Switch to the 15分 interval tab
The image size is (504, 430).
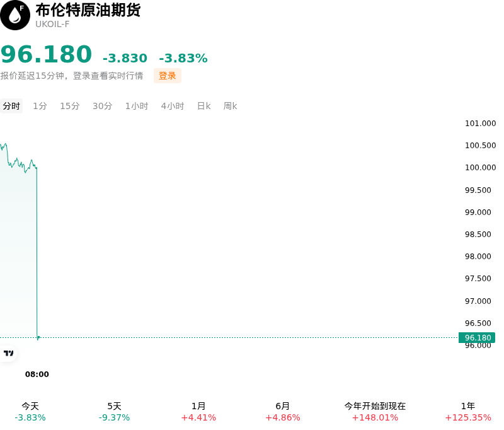coord(70,106)
